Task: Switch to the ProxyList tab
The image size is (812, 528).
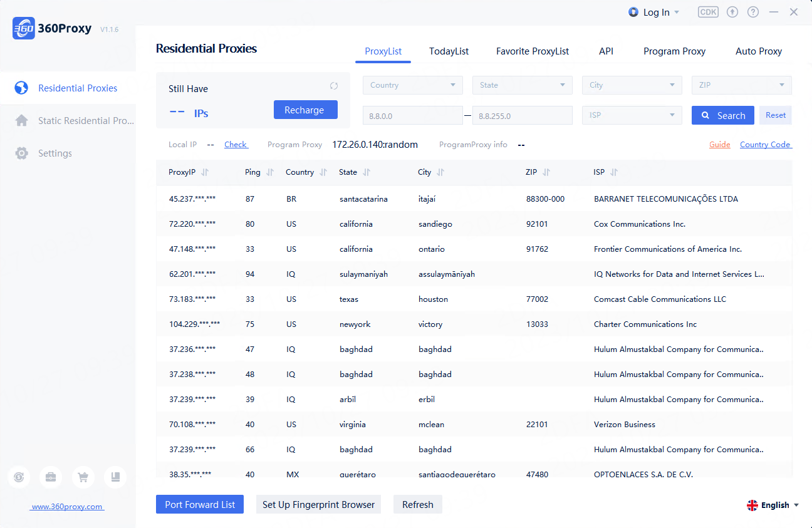Action: [383, 51]
